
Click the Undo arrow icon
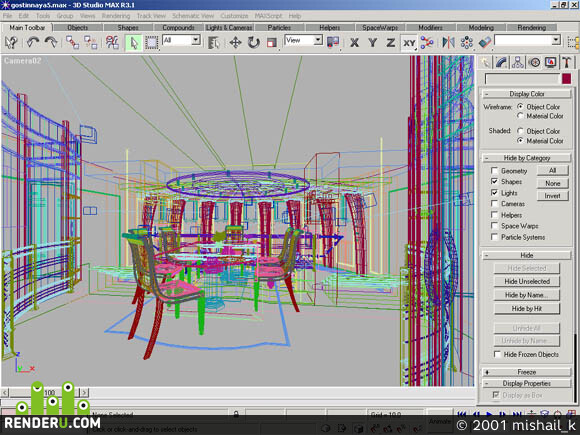tap(33, 43)
